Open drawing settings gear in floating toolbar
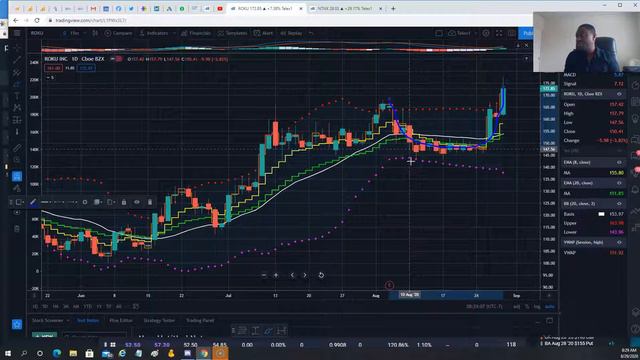 pyautogui.click(x=84, y=202)
